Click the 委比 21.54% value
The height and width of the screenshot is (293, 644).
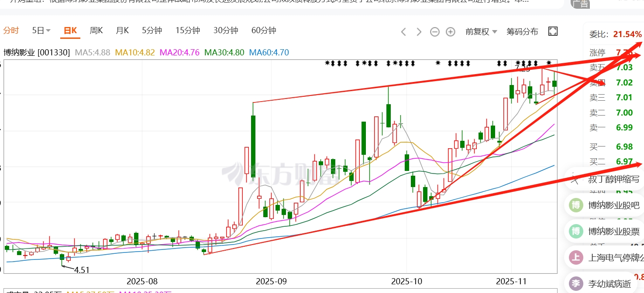(x=627, y=34)
